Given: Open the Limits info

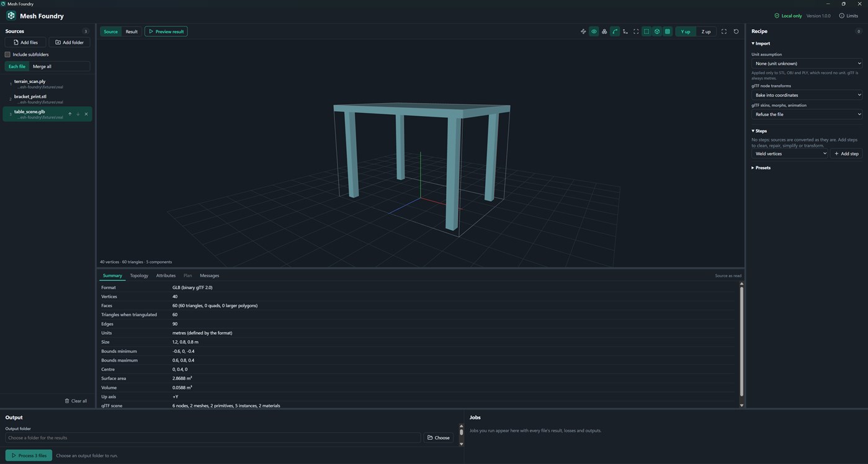Looking at the screenshot, I should click(849, 16).
